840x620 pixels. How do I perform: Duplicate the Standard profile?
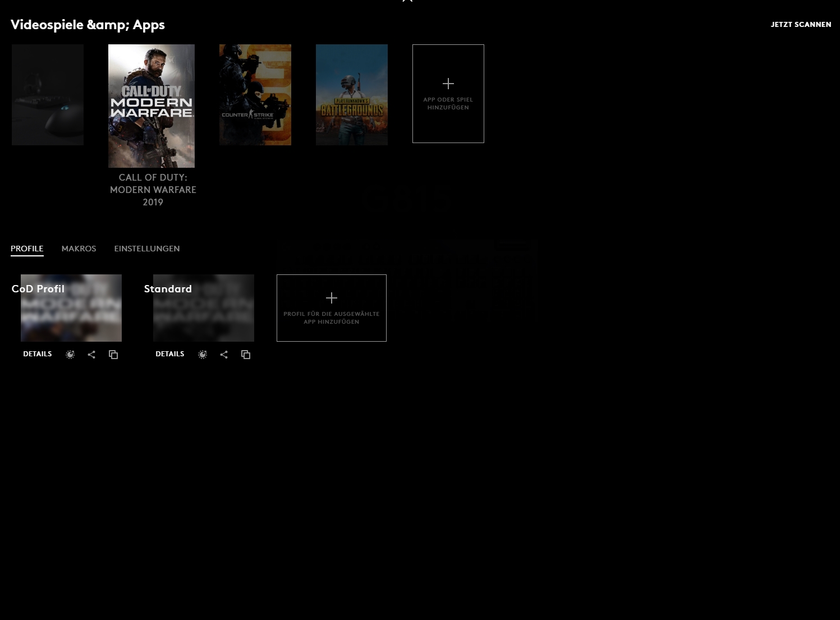click(246, 355)
